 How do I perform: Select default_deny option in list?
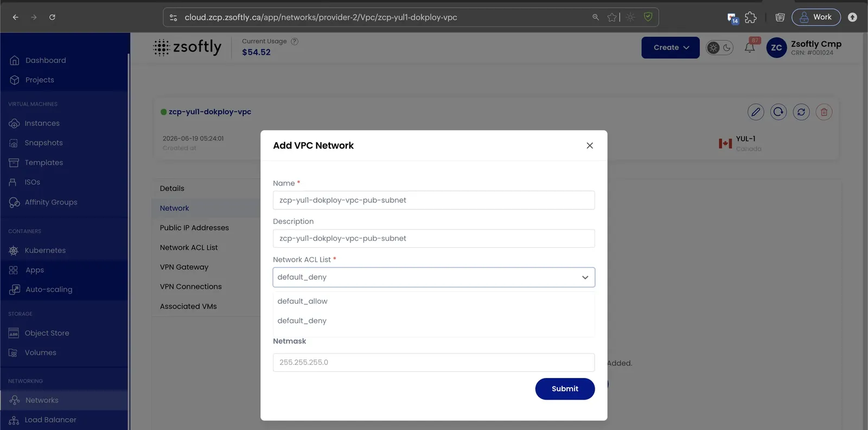coord(434,320)
